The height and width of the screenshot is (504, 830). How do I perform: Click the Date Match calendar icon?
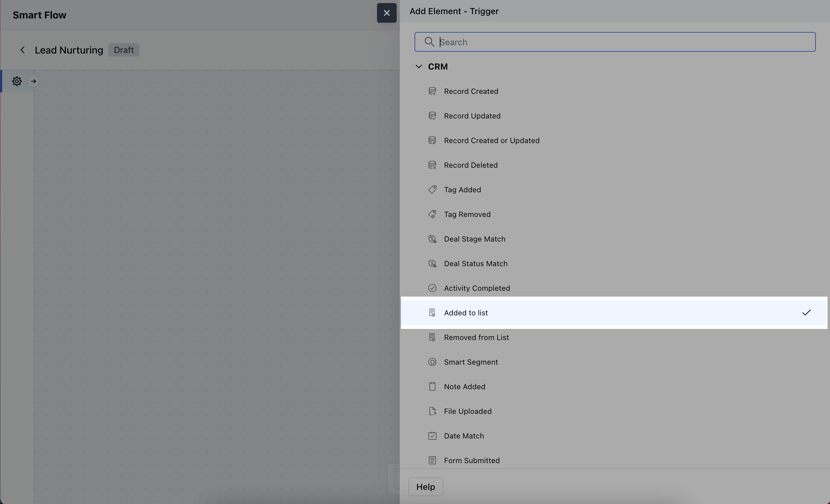pyautogui.click(x=432, y=436)
